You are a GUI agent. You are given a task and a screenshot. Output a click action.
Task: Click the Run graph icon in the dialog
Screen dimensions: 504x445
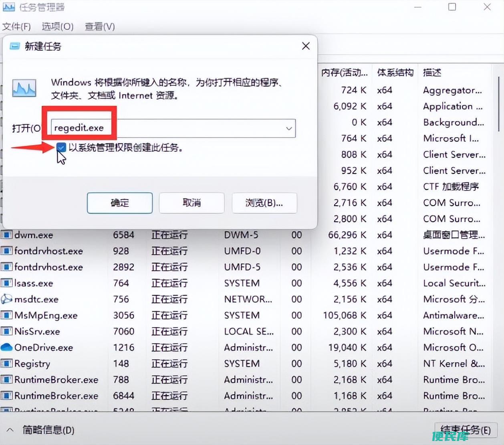pyautogui.click(x=24, y=88)
